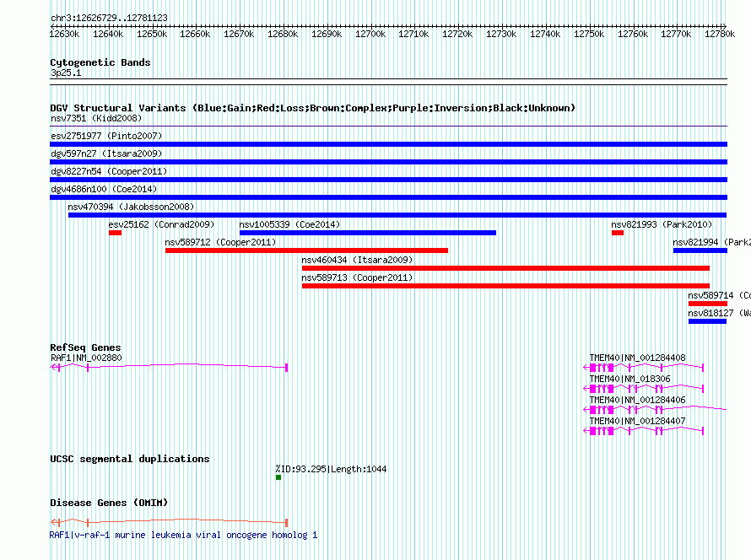
Task: Click the 12780k ruler tick label
Action: point(720,34)
